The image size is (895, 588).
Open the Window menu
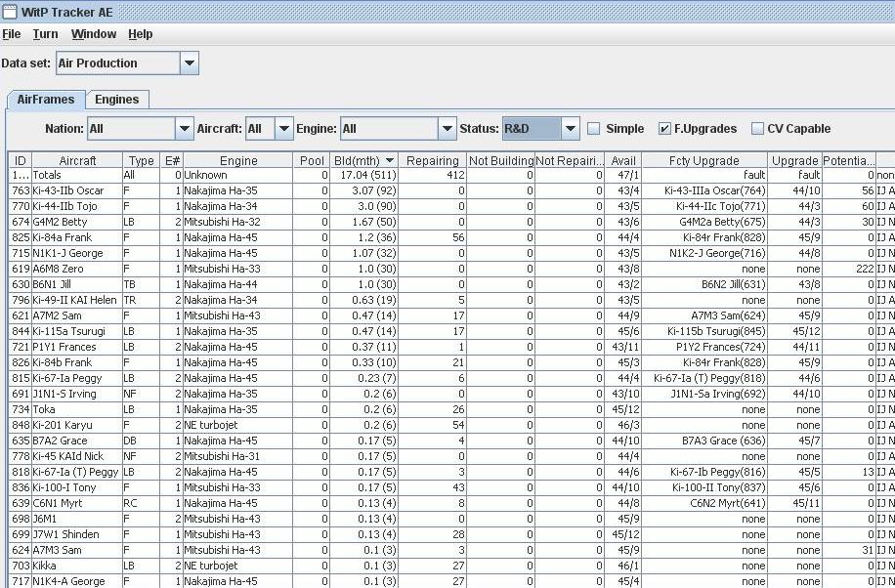tap(94, 34)
